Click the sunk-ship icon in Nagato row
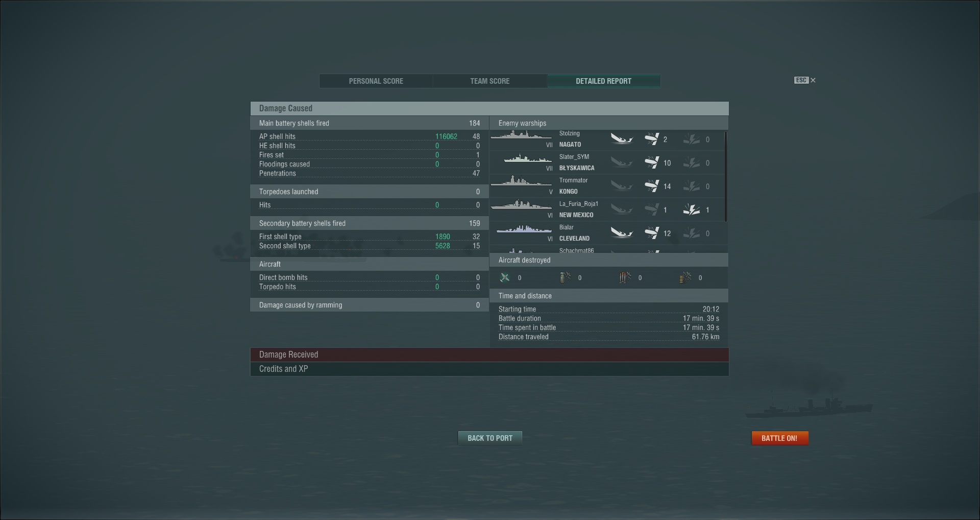 [622, 139]
